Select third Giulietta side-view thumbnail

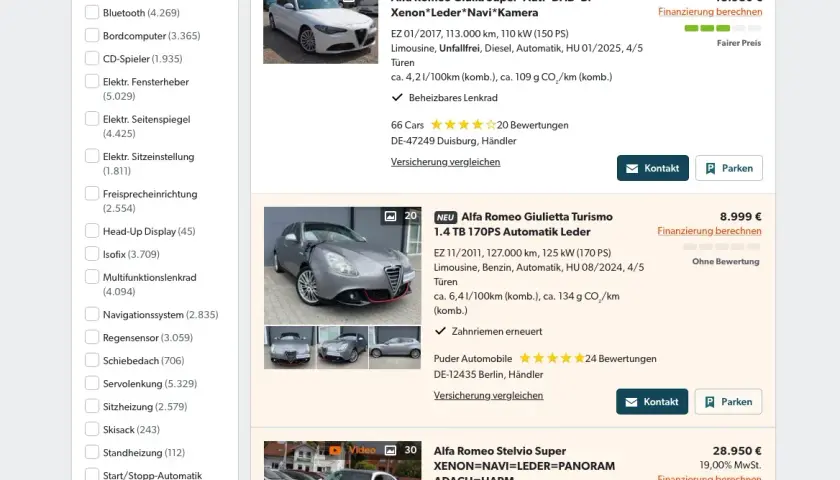[395, 348]
